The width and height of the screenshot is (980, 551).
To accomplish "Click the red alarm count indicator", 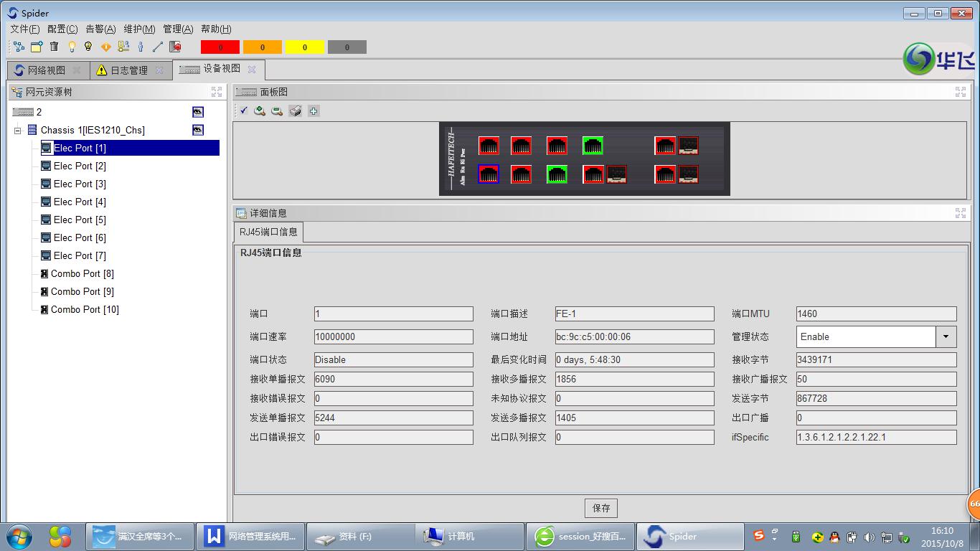I will [220, 47].
